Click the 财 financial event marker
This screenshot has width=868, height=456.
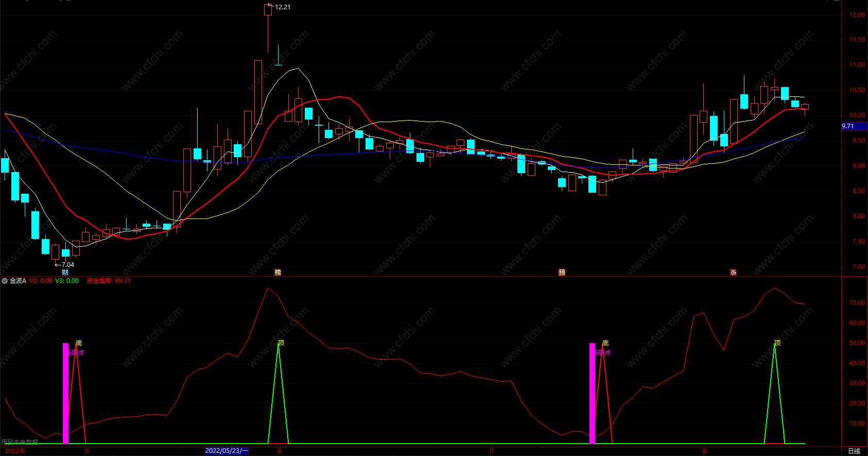pos(65,272)
